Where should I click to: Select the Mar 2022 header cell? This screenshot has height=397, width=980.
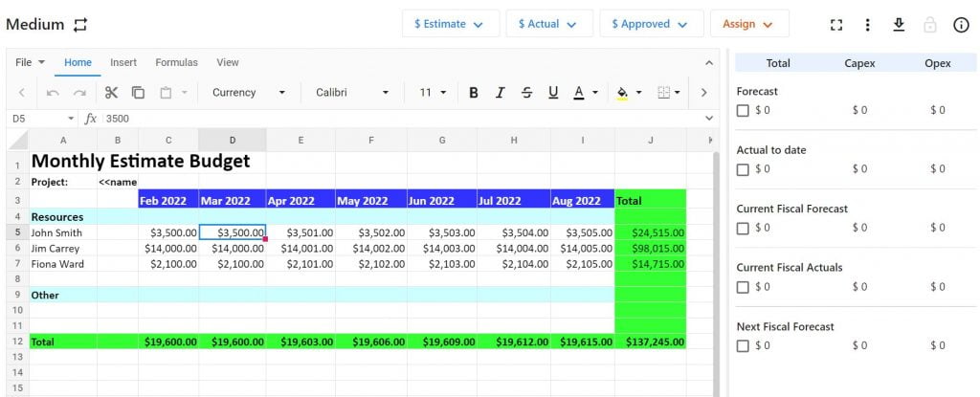coord(233,201)
